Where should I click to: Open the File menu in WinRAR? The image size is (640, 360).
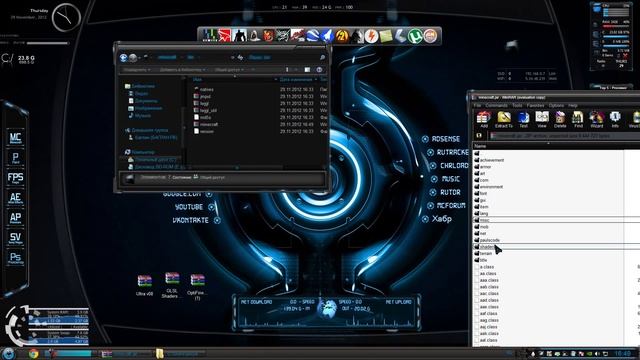[477, 105]
